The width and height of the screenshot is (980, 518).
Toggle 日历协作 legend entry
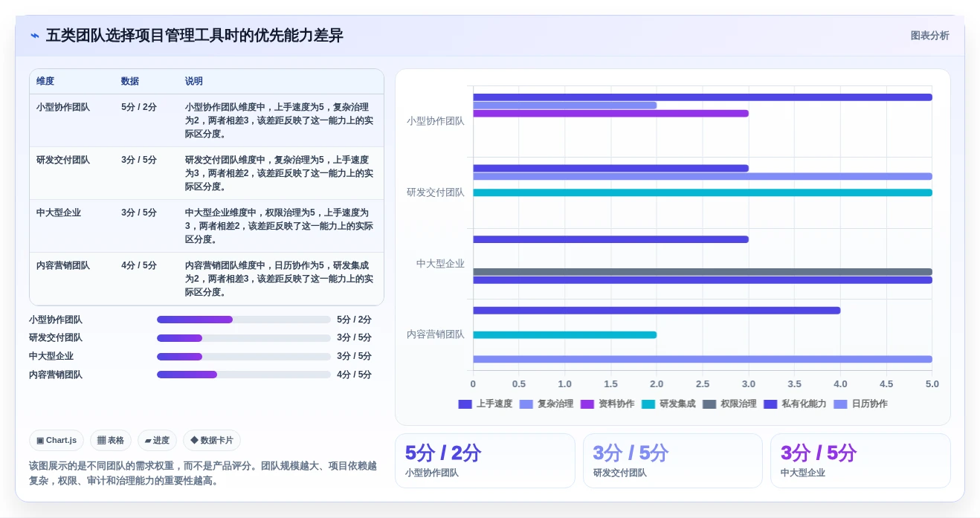(x=860, y=404)
